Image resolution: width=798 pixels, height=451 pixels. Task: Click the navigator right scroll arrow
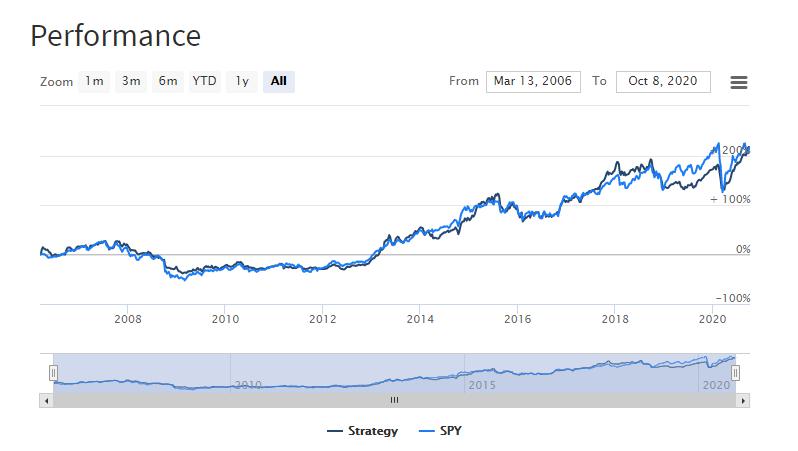coord(743,401)
